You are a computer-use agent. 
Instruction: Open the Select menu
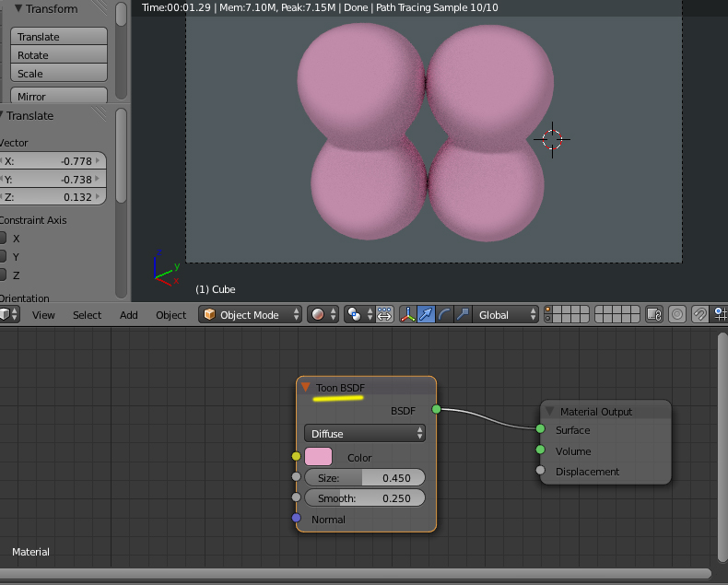[87, 315]
